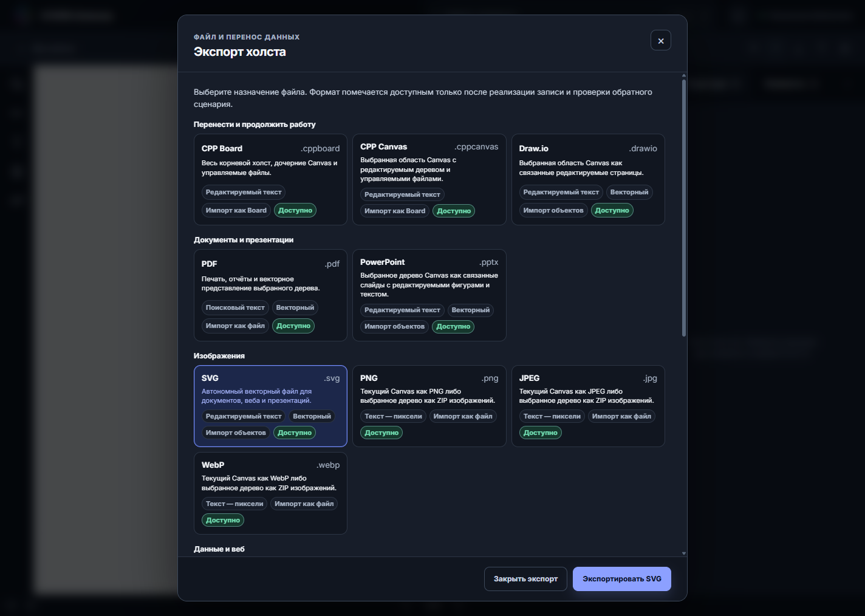
Task: Click the Документы и презентации heading
Action: pos(244,240)
